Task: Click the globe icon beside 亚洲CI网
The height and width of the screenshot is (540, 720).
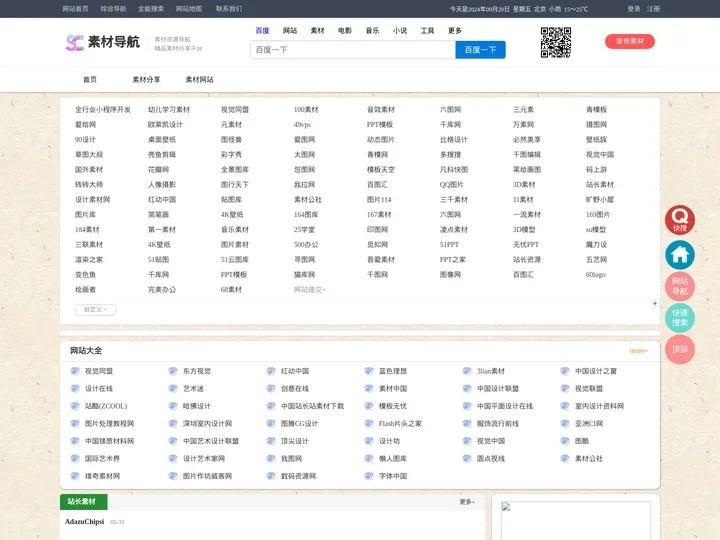Action: click(x=565, y=423)
